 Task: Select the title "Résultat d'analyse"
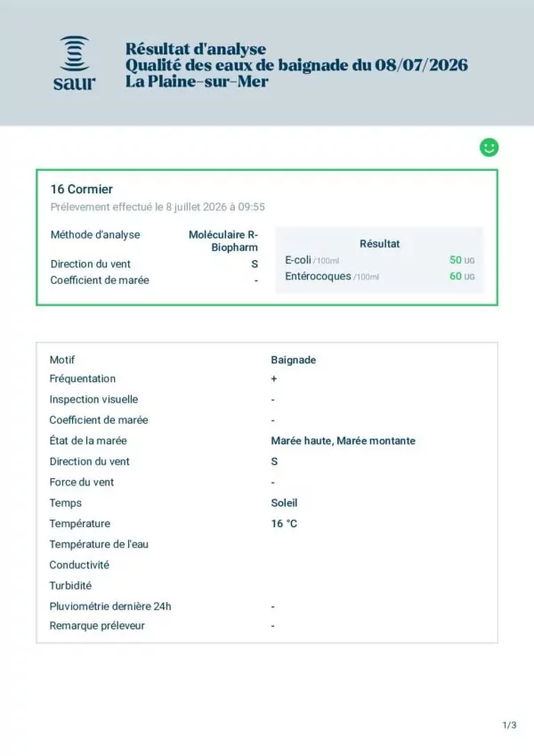coord(196,49)
